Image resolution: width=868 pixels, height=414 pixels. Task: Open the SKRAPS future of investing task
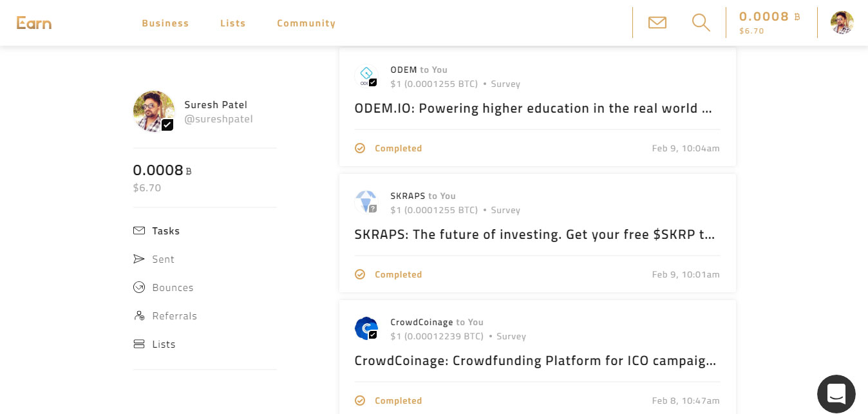click(534, 234)
